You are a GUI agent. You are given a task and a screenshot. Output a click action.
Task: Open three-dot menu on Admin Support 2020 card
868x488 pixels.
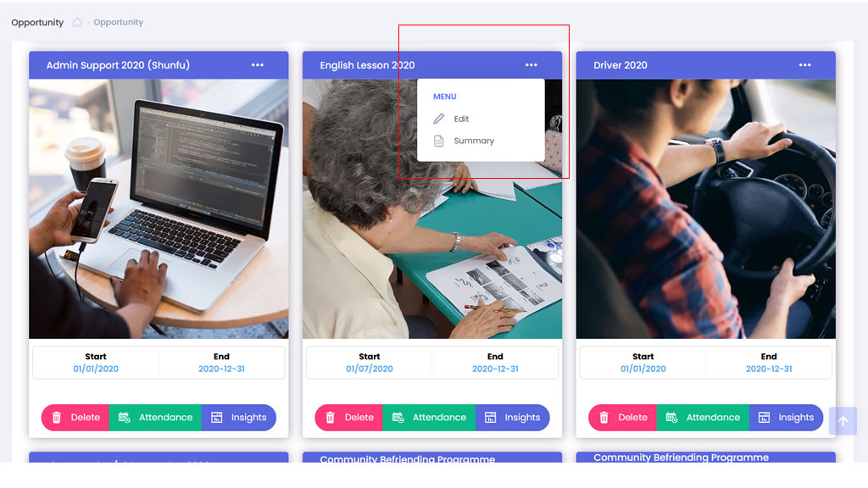click(258, 64)
